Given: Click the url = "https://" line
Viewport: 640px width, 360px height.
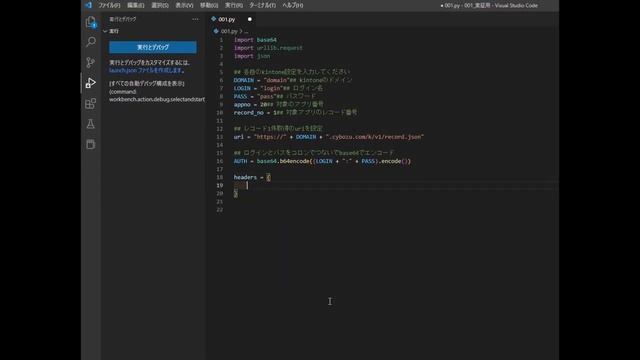Looking at the screenshot, I should pyautogui.click(x=329, y=137).
